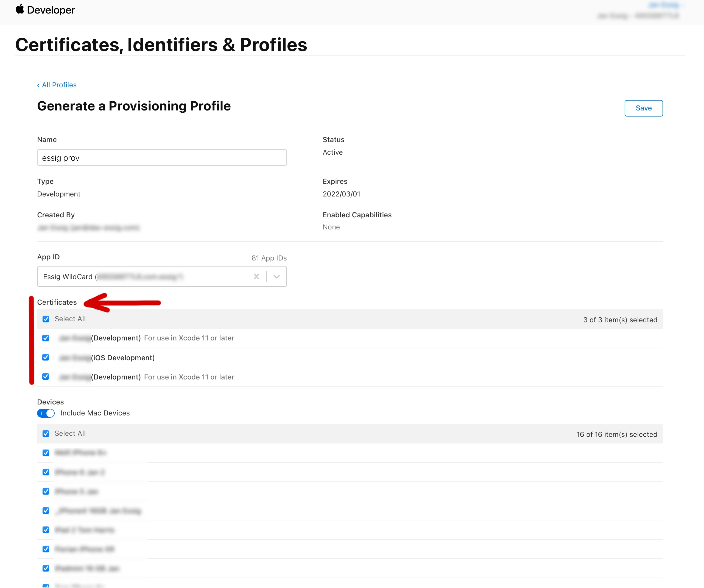Uncheck the fourth device checkbox
Viewport: 704px width, 588px height.
point(46,510)
